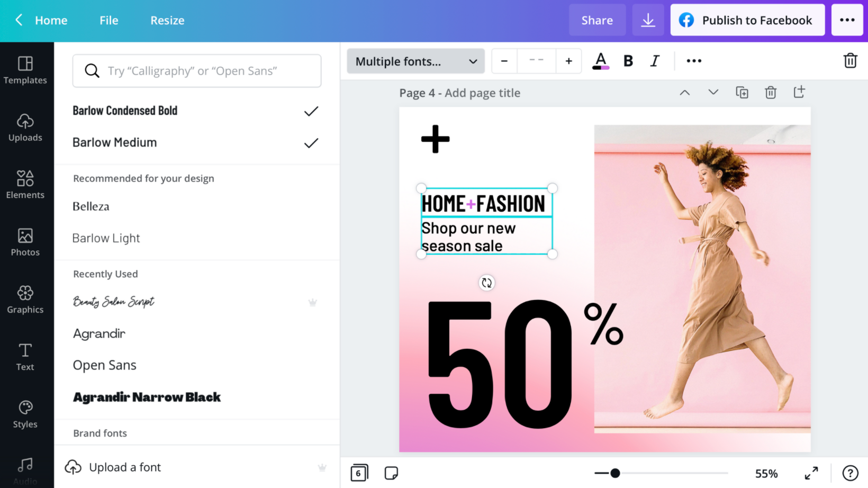Open the Styles panel

[25, 414]
